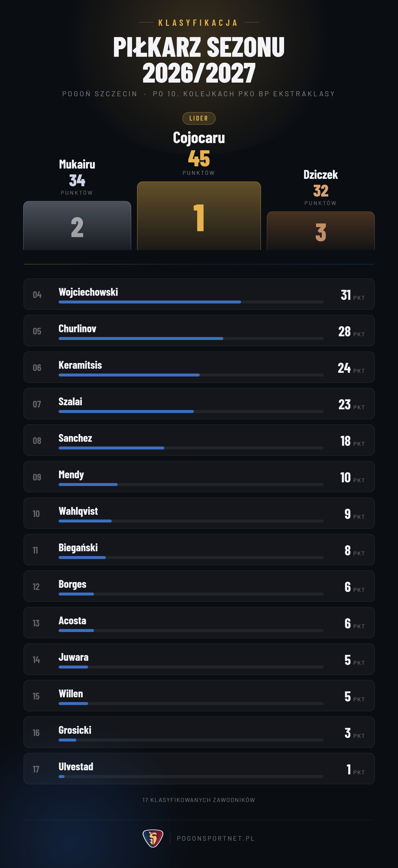Image resolution: width=398 pixels, height=868 pixels.
Task: Select the LIDER badge above Cojocaru
Action: [199, 118]
